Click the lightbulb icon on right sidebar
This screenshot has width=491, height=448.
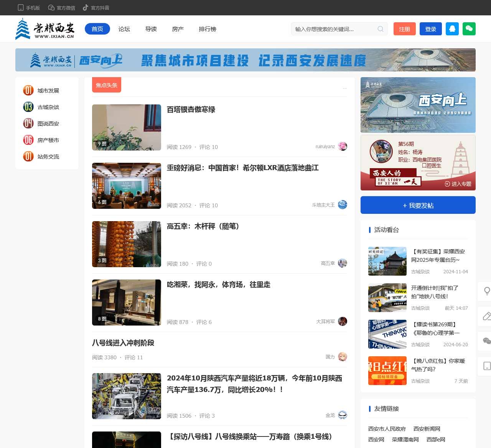click(x=486, y=291)
